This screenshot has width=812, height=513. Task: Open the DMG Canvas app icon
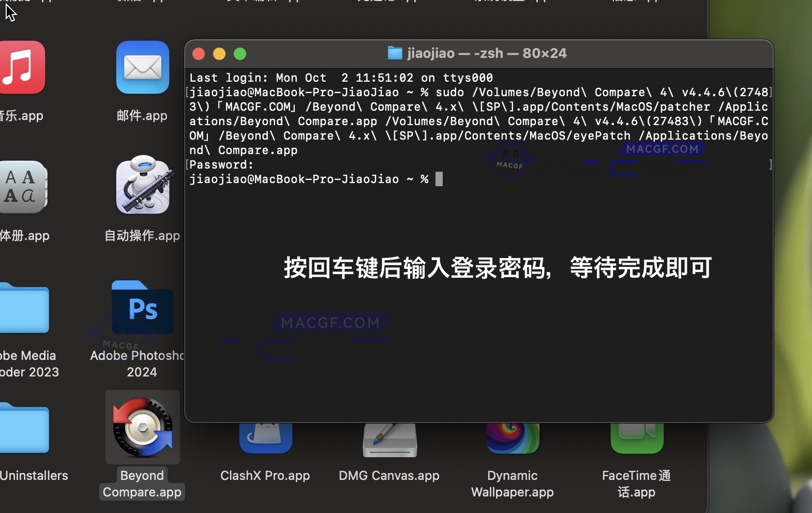[389, 440]
